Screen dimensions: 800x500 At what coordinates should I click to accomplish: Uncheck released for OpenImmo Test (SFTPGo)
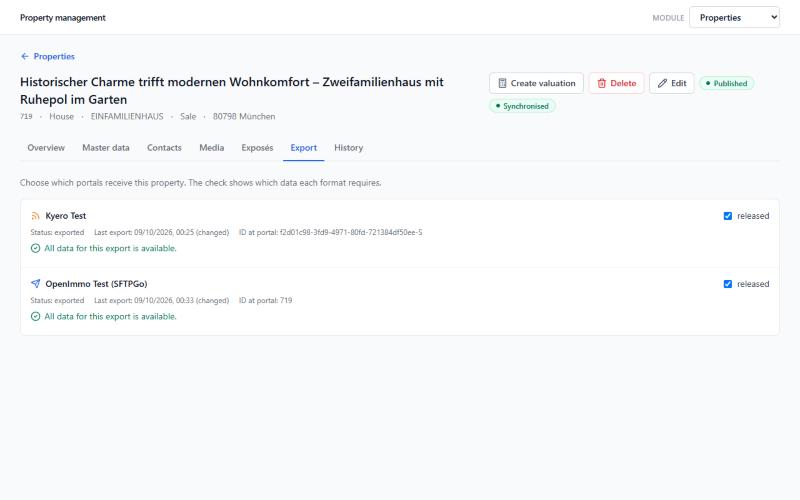click(x=728, y=284)
